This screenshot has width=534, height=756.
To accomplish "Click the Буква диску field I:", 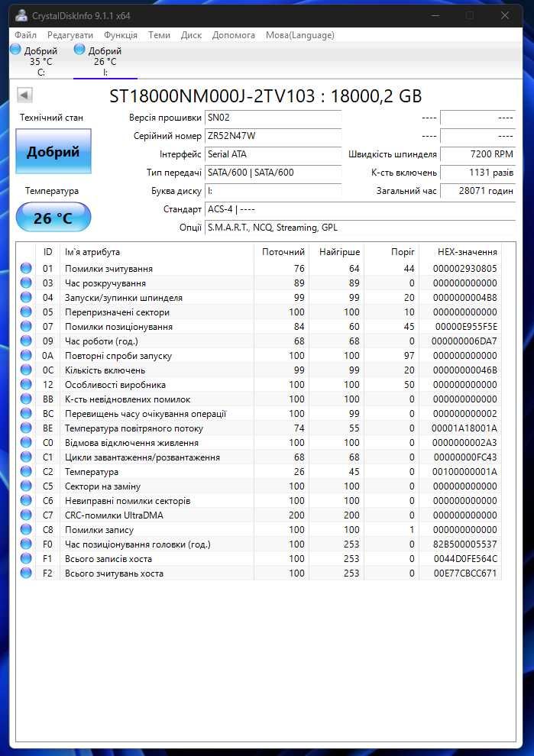I will coord(273,191).
